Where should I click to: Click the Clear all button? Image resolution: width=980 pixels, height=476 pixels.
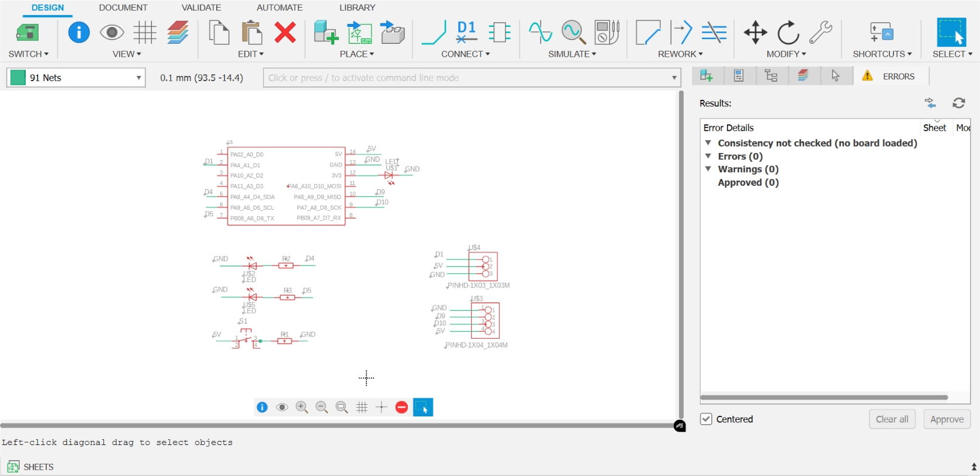pos(892,419)
